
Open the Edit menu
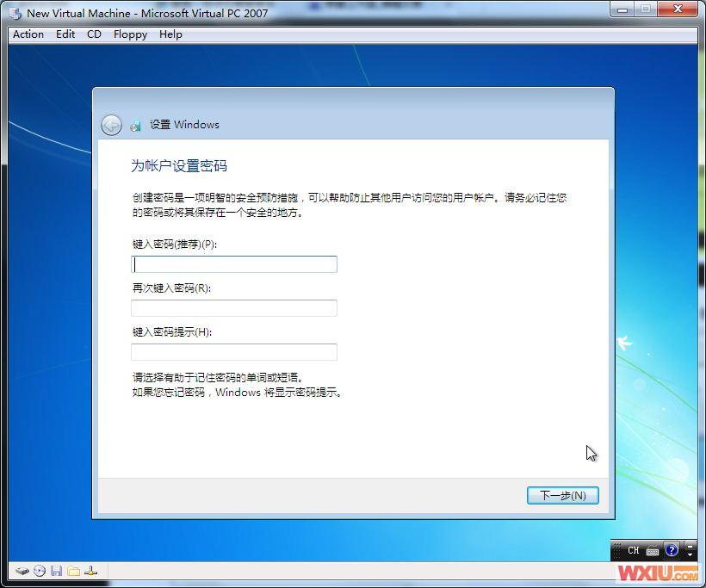click(x=65, y=34)
